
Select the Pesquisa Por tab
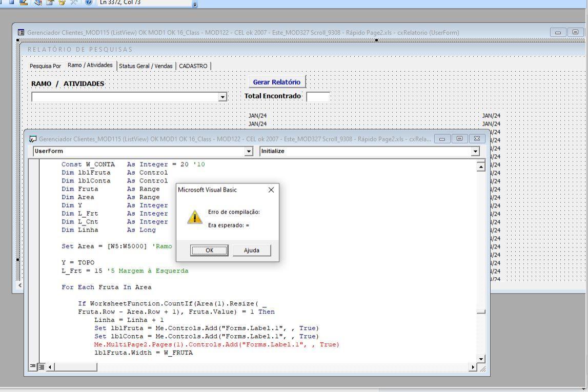coord(45,66)
